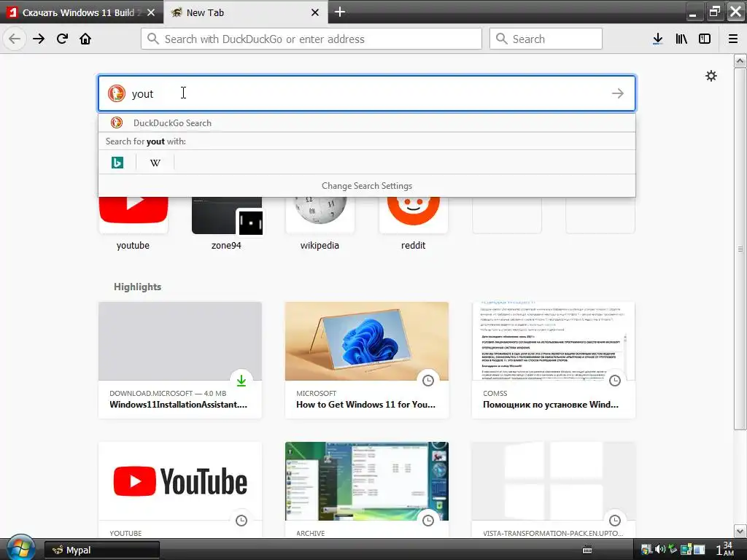Focus the toolbar Search box
Viewport: 747px width, 560px height.
pos(546,39)
